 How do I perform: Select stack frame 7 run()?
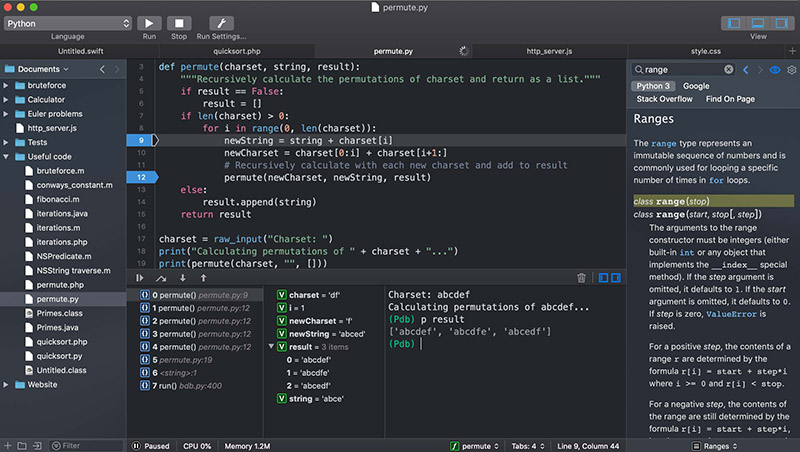(x=194, y=386)
